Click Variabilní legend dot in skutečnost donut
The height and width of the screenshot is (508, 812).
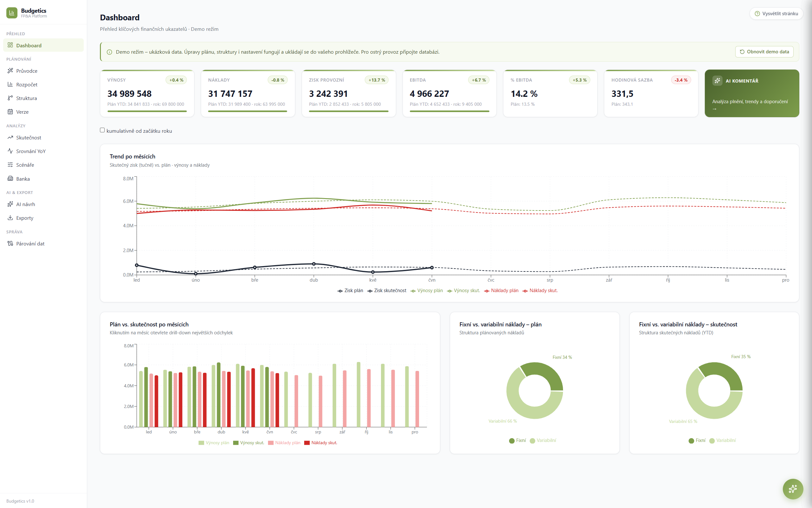pyautogui.click(x=712, y=441)
